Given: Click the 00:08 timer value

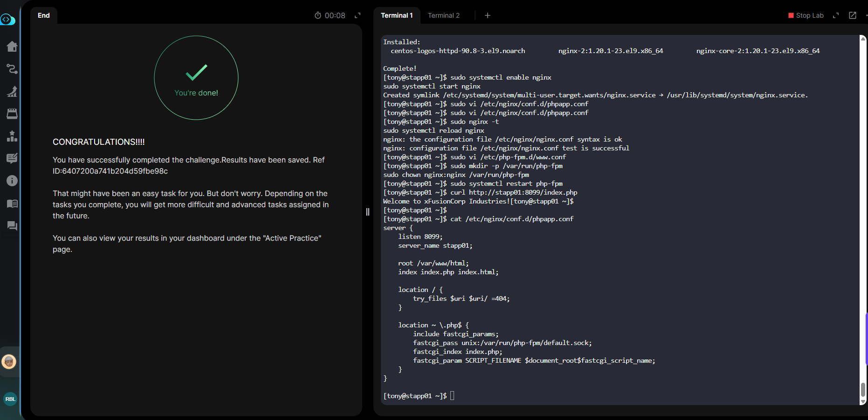Looking at the screenshot, I should tap(335, 15).
